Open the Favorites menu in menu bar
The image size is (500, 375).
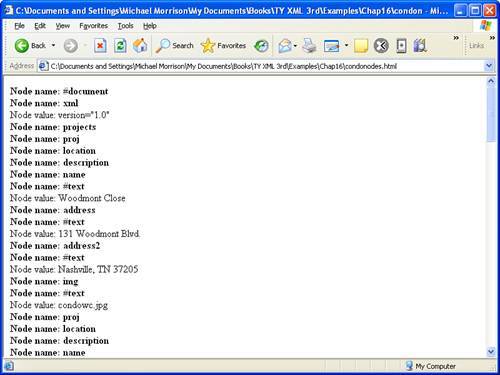click(x=94, y=26)
